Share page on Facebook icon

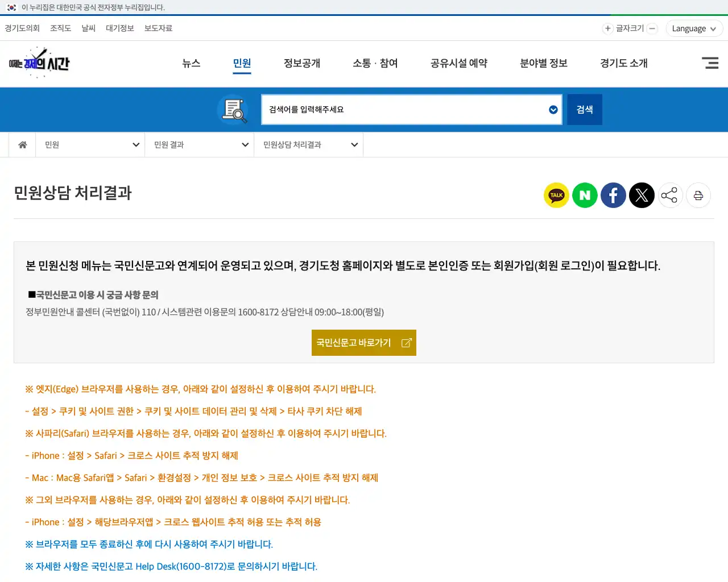[x=613, y=196]
